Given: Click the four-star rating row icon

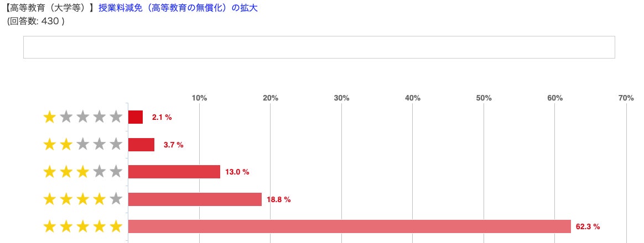Looking at the screenshot, I should (82, 199).
